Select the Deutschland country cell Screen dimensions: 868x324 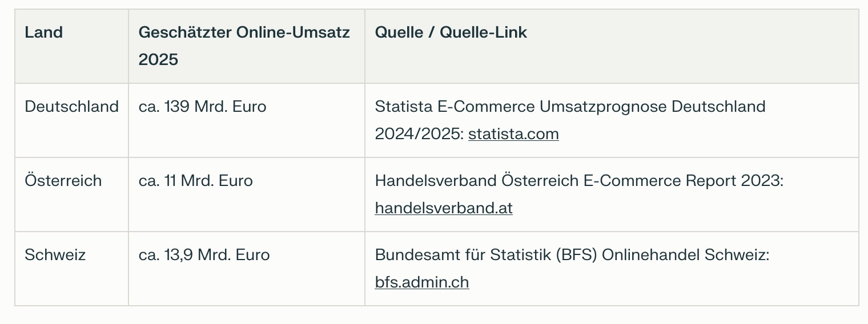click(72, 107)
